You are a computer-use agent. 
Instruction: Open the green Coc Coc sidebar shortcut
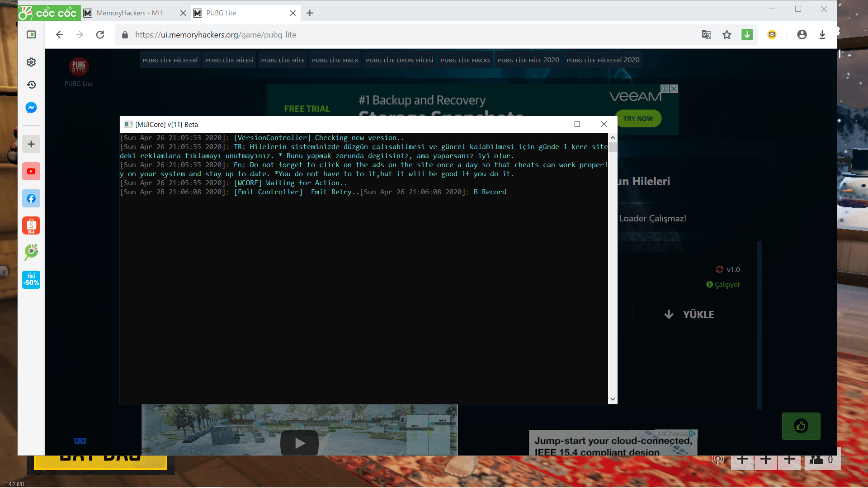(x=31, y=252)
